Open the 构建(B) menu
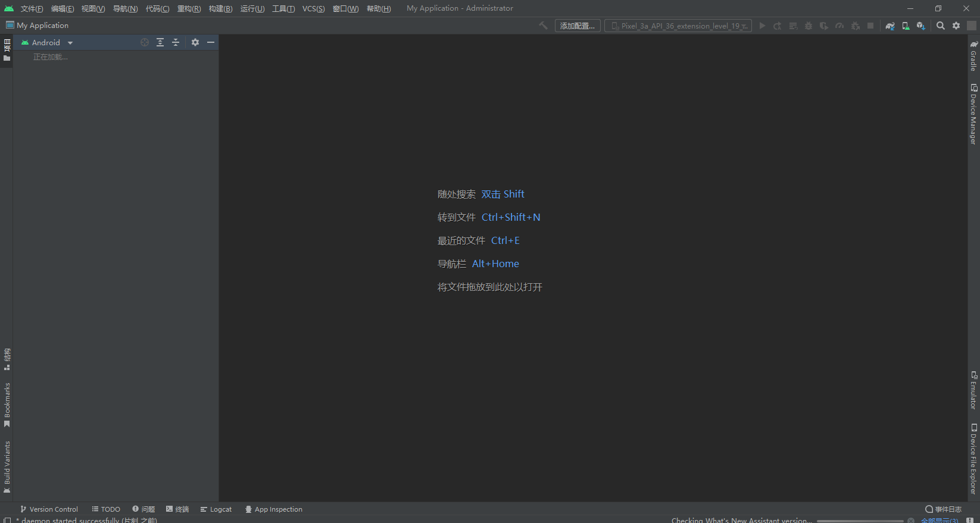The image size is (980, 523). [x=220, y=8]
